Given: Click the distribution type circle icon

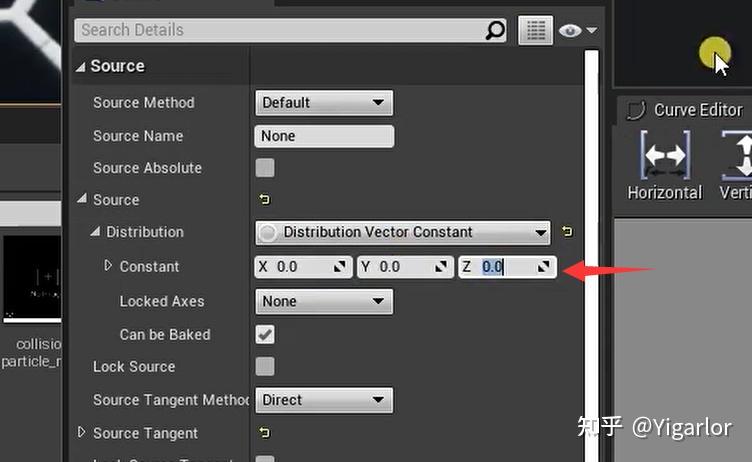Looking at the screenshot, I should [x=268, y=232].
